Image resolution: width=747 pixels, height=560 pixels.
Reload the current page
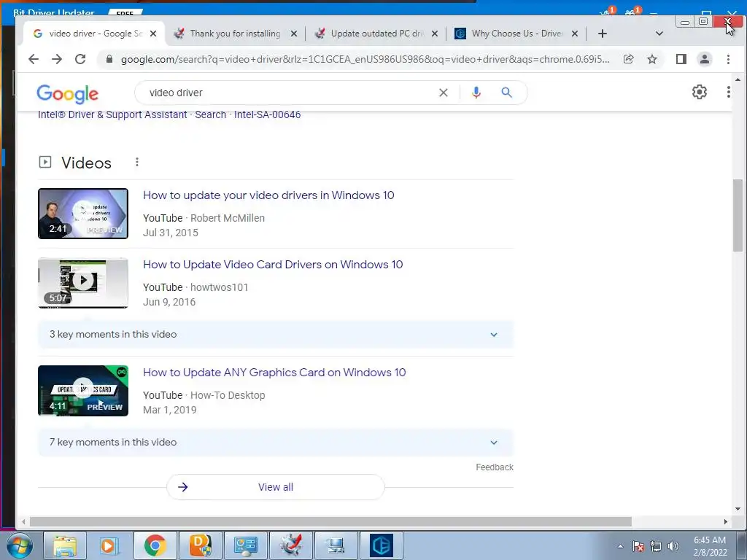click(80, 59)
